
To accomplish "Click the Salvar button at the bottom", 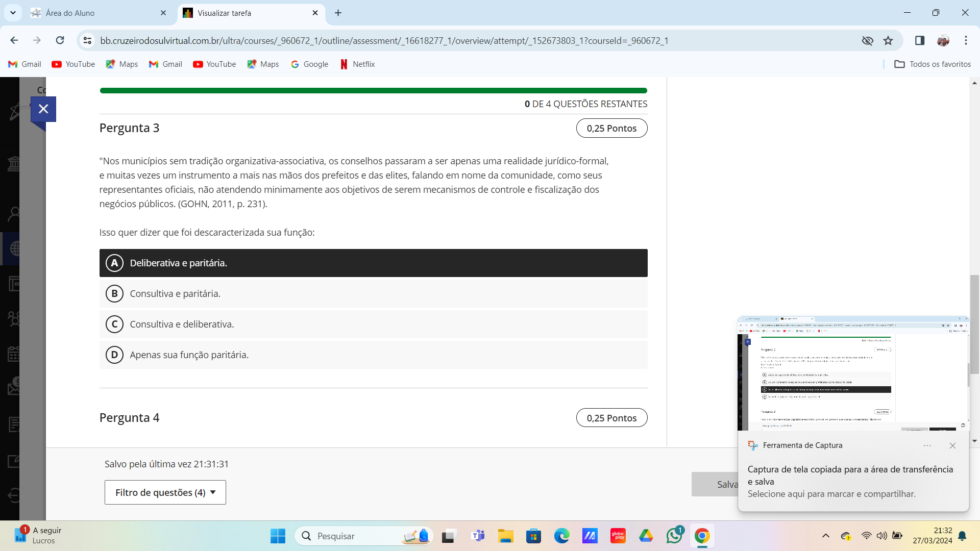I will tap(715, 484).
